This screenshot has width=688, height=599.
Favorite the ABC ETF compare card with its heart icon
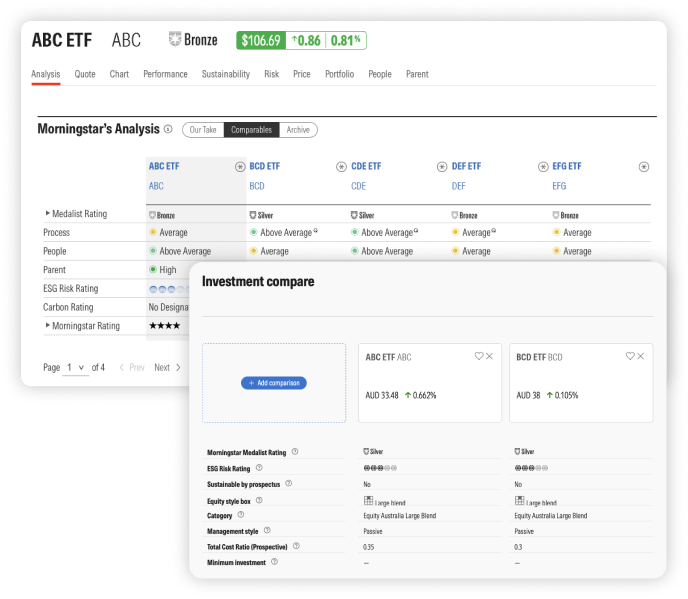click(479, 356)
